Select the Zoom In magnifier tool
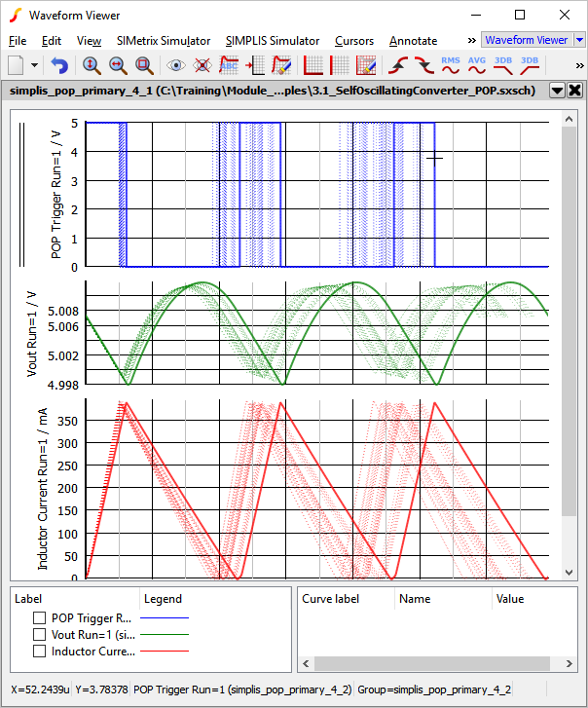 (92, 65)
